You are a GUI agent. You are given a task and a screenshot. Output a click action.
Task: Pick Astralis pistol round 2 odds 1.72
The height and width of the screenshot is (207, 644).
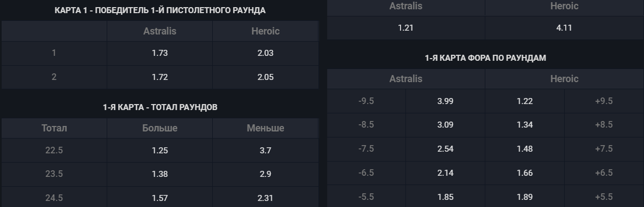click(x=160, y=77)
